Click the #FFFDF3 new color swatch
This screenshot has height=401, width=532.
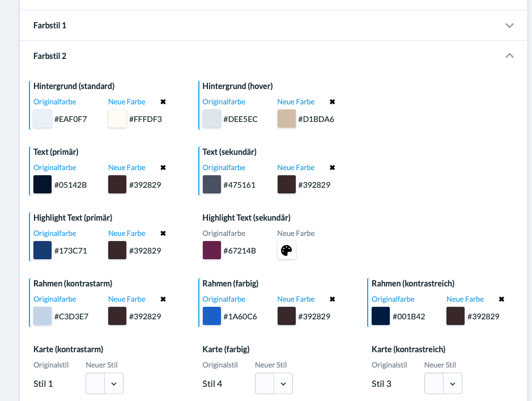click(117, 119)
